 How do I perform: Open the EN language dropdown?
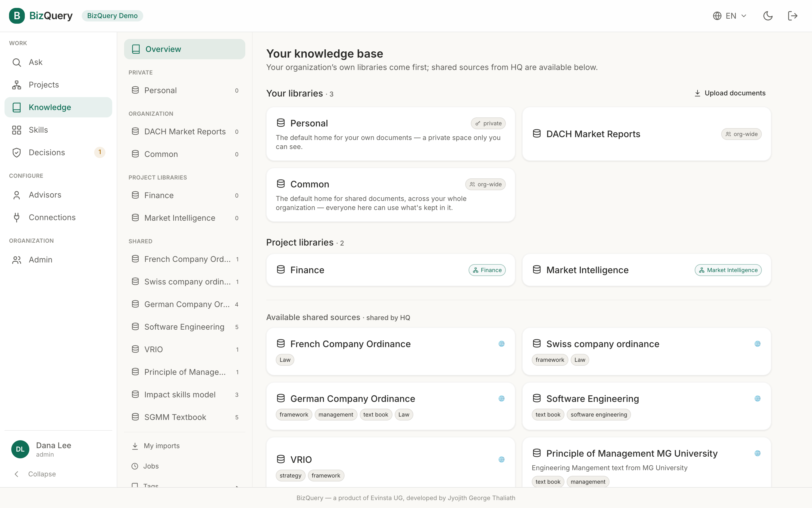[x=730, y=16]
